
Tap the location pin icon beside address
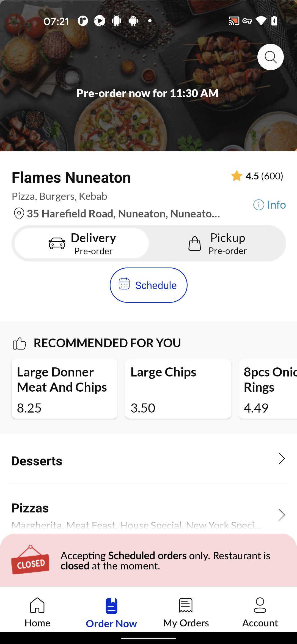[19, 214]
